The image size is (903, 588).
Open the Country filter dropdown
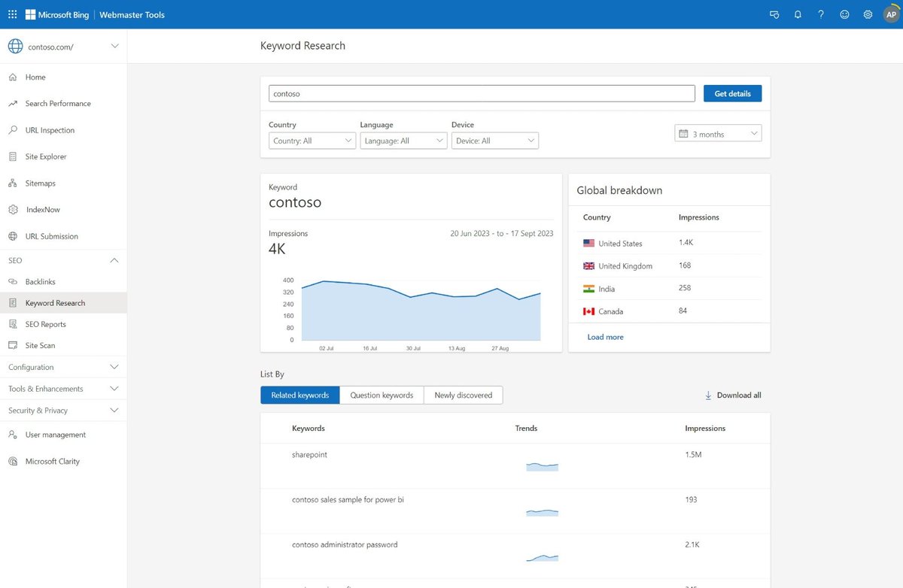click(312, 140)
